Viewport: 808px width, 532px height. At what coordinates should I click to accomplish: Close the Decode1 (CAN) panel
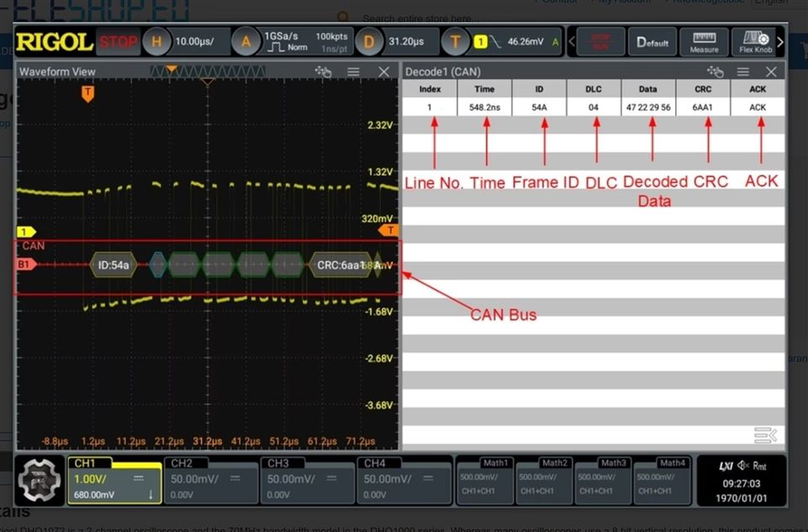click(x=772, y=72)
